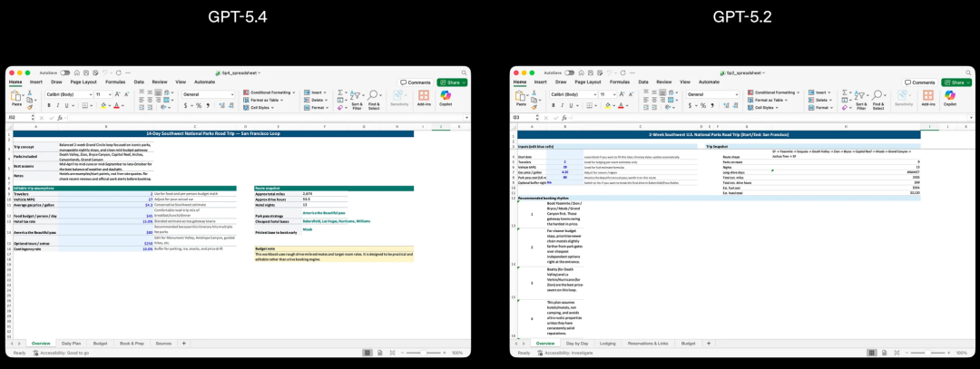980x369 pixels.
Task: Open Book & Prep sheet tab in 5p4_spreadsheet
Action: [x=132, y=344]
